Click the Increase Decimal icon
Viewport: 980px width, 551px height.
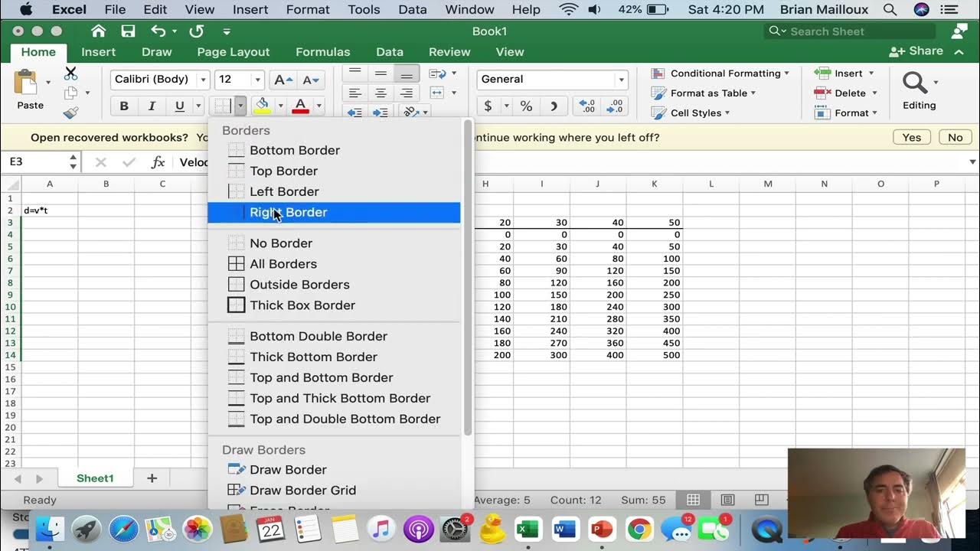tap(587, 106)
